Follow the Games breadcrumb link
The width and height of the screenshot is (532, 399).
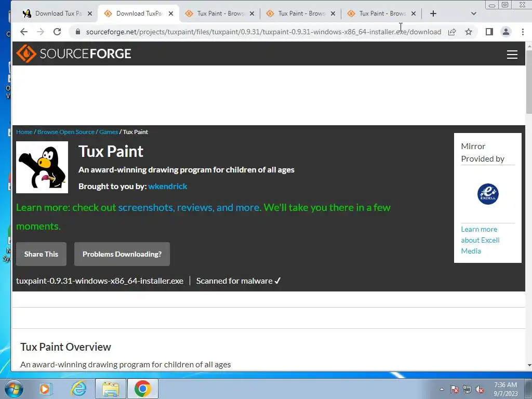109,132
